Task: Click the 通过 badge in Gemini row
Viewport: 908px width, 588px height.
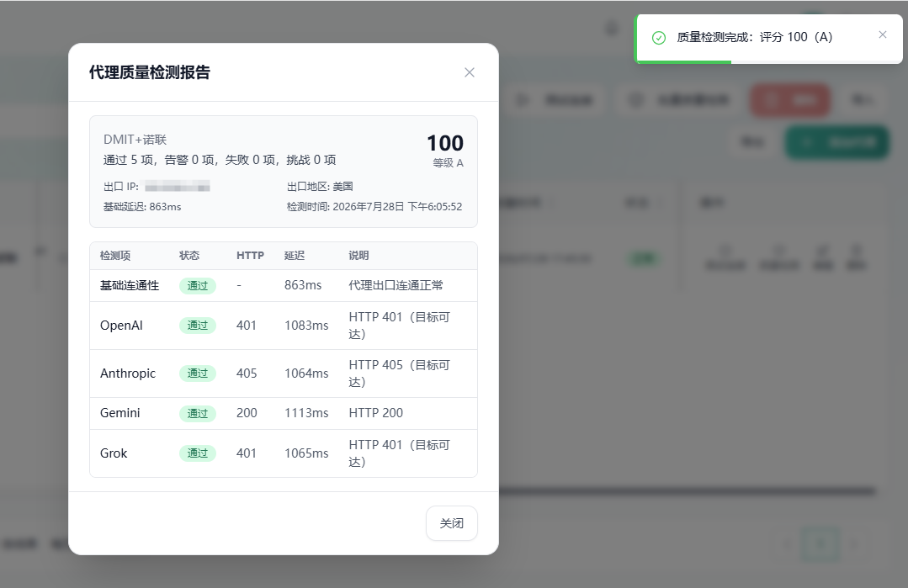Action: click(198, 413)
